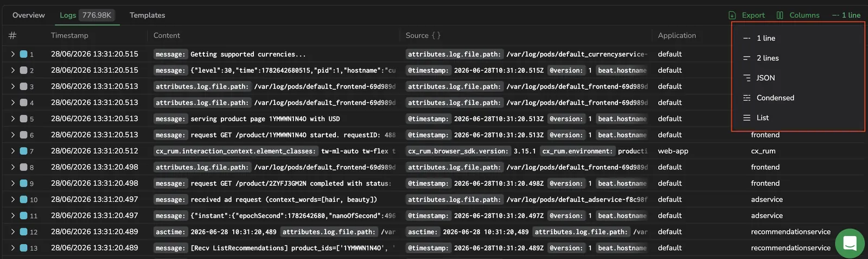Click the row number hash column header
The image size is (868, 259).
click(12, 35)
